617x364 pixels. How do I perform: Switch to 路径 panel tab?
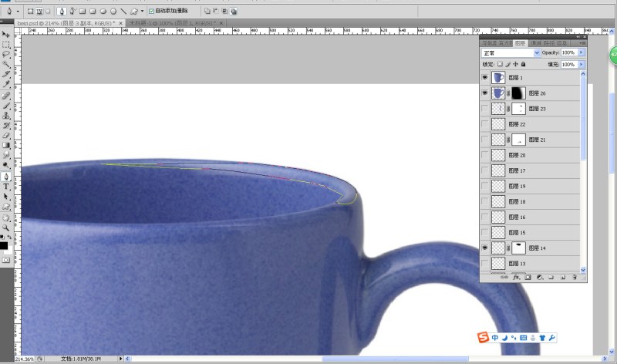click(x=549, y=43)
